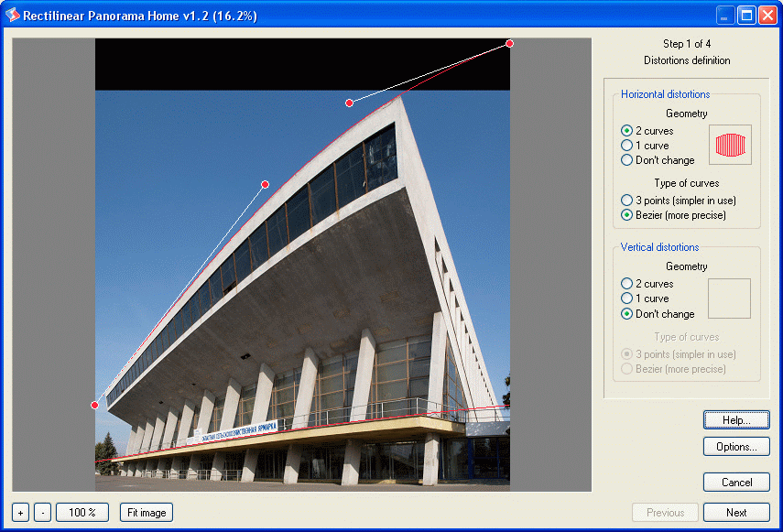This screenshot has width=783, height=532.
Task: Zoom out with the minus button
Action: (42, 513)
